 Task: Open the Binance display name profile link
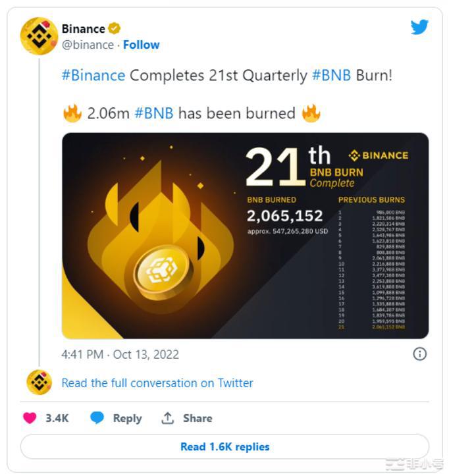pos(83,28)
